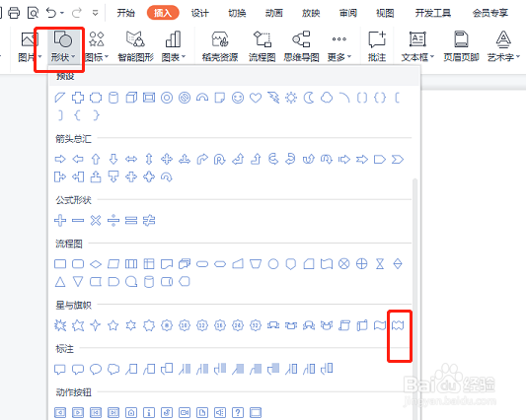Image resolution: width=526 pixels, height=420 pixels.
Task: Select the cylinder can shape in presets
Action: point(113,98)
